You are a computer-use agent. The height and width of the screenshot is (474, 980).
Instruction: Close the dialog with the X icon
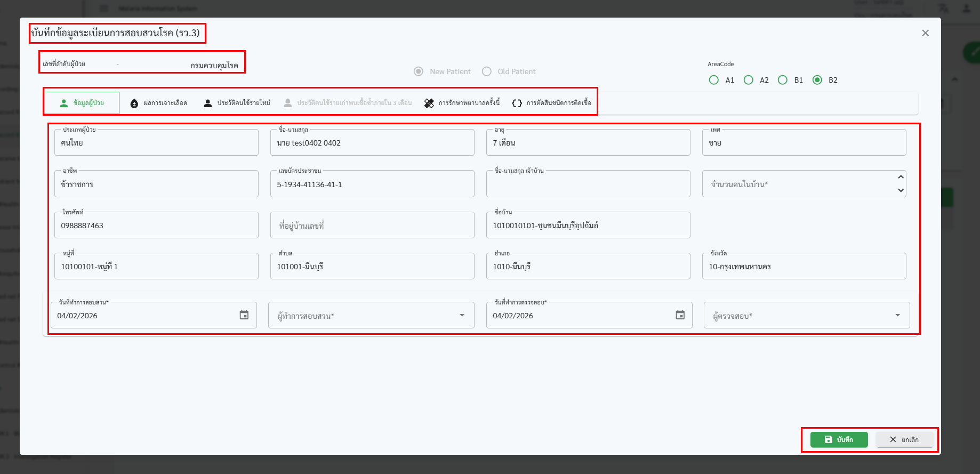(925, 33)
